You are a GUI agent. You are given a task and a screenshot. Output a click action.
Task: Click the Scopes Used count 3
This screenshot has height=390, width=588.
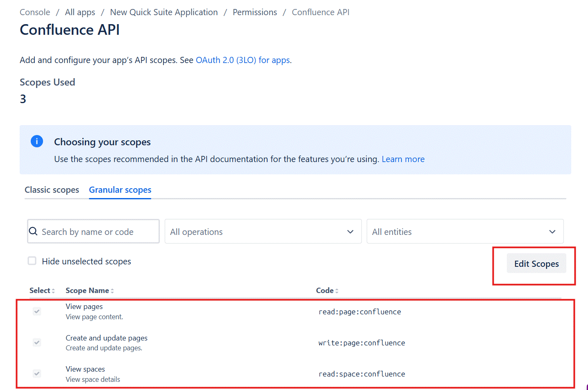coord(23,99)
